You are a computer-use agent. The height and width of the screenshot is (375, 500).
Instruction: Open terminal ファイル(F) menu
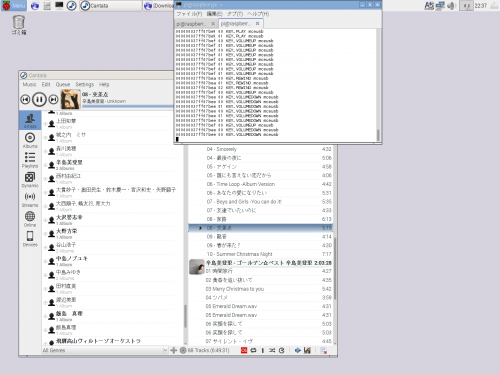pyautogui.click(x=189, y=14)
